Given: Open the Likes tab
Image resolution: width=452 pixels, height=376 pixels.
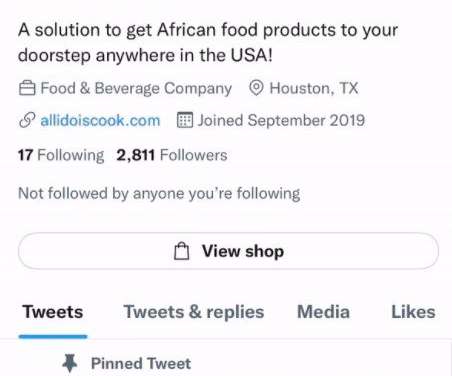Looking at the screenshot, I should 413,312.
